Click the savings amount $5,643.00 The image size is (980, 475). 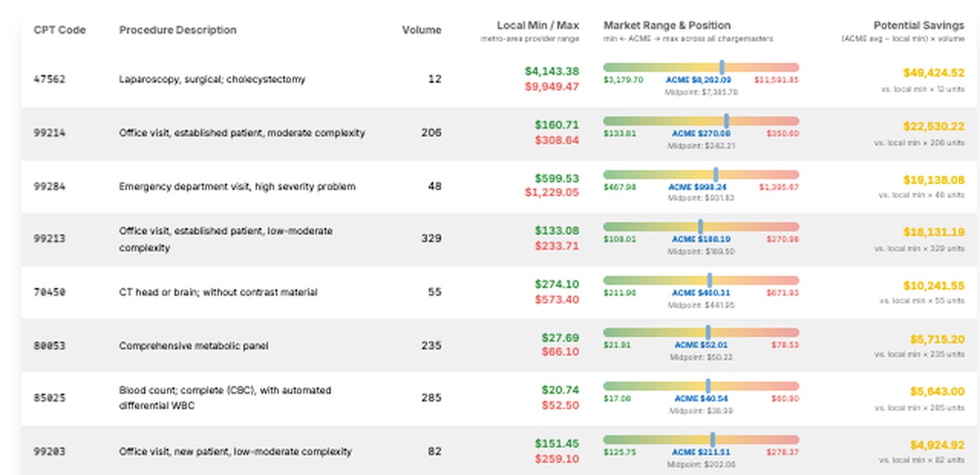(x=937, y=391)
